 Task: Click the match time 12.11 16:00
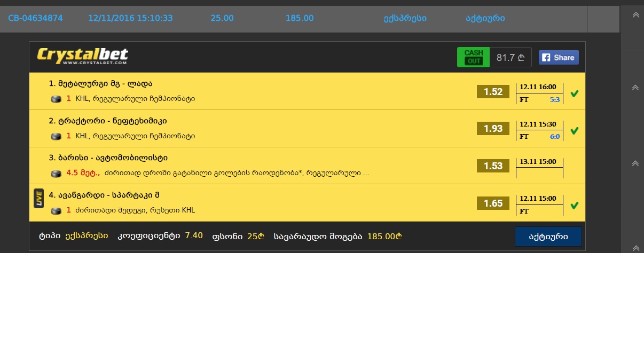click(538, 87)
